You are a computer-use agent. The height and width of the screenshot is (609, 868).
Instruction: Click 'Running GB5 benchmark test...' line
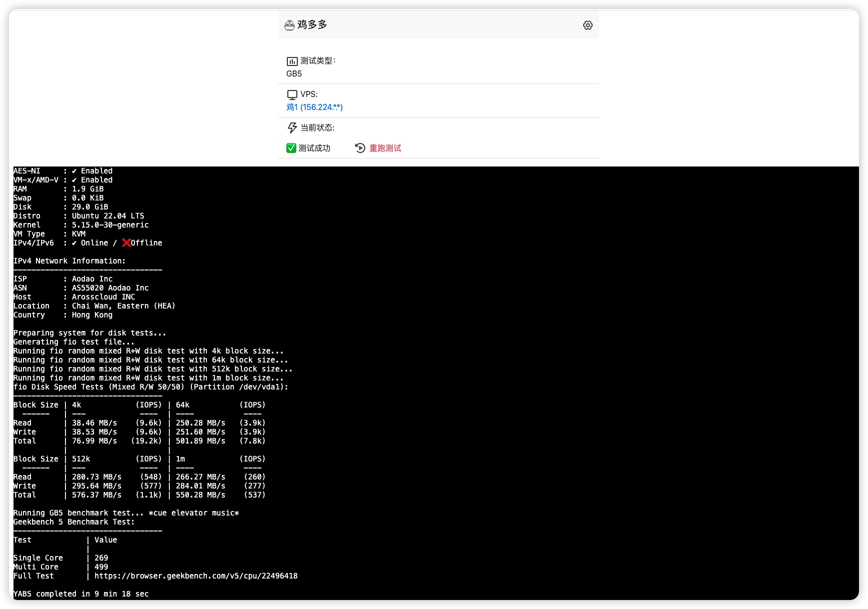point(126,513)
